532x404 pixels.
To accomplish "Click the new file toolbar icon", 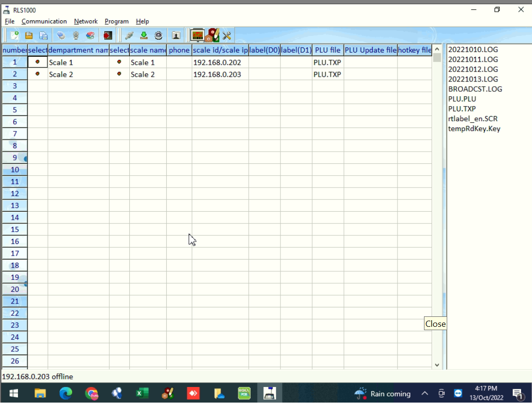I will pyautogui.click(x=15, y=36).
